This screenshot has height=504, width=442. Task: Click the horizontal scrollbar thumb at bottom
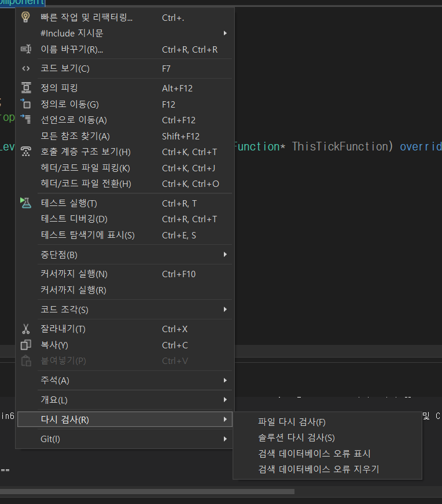point(147,491)
